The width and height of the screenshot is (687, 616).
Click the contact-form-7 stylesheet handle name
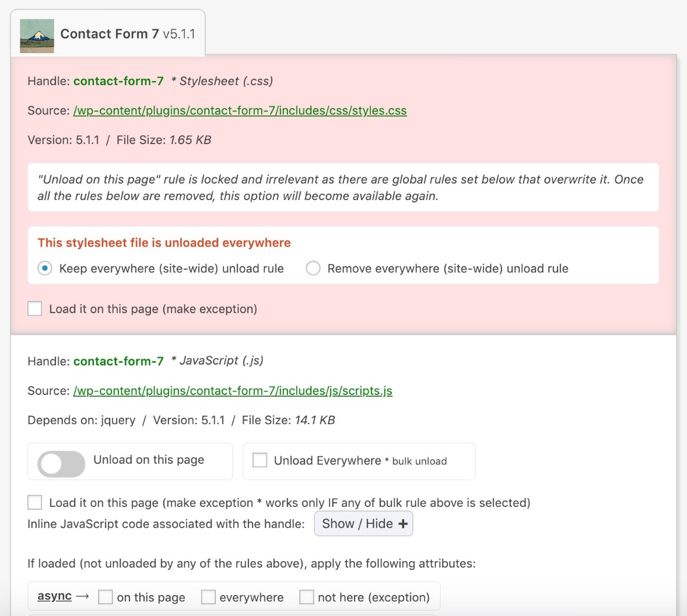118,81
